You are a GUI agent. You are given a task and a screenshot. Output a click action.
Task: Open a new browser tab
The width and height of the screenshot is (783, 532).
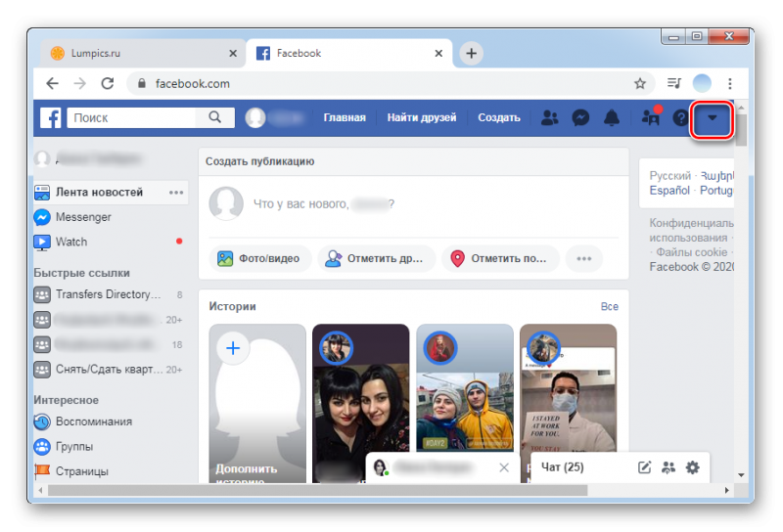[x=471, y=53]
